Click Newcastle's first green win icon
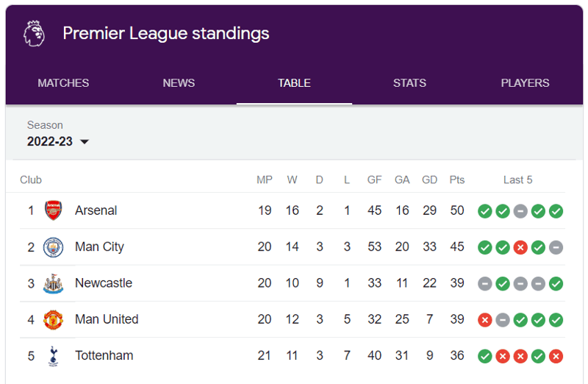 coord(503,284)
